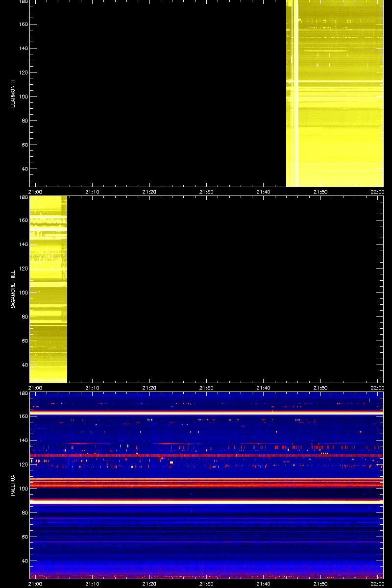Viewport: 392px width, 588px height.
Task: Click 22:00 time label under Sagamore Hill plot
Action: click(377, 388)
